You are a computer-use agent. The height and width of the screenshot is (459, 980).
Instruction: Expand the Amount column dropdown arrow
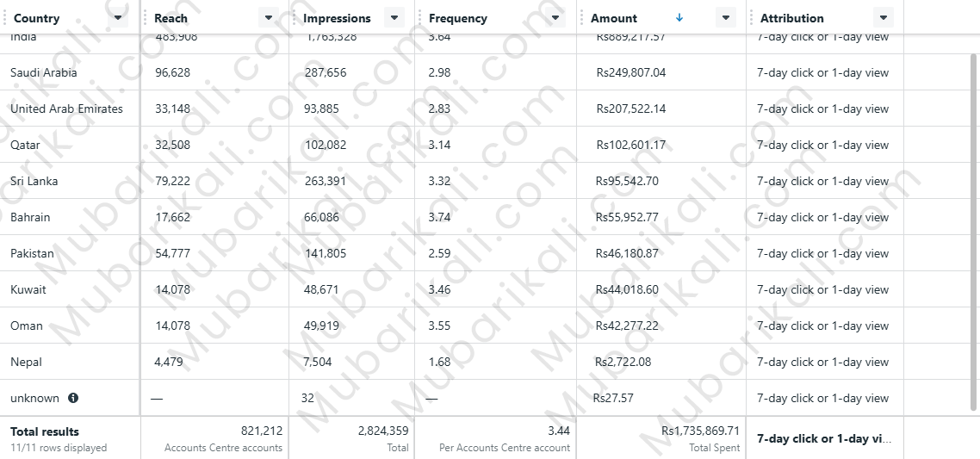(726, 18)
